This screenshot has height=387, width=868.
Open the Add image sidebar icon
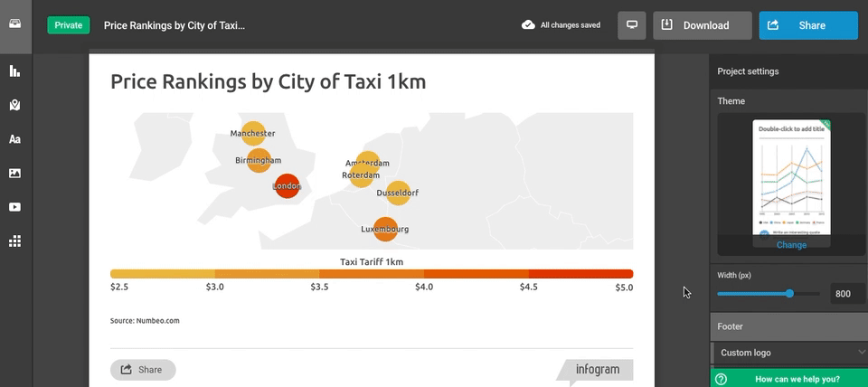click(15, 173)
